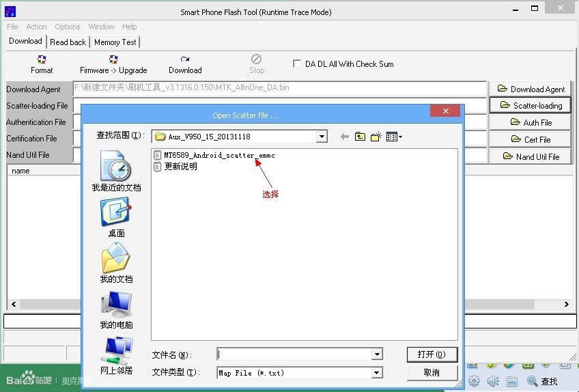Click the Cert File button
Viewport: 579px width, 392px height.
click(531, 139)
